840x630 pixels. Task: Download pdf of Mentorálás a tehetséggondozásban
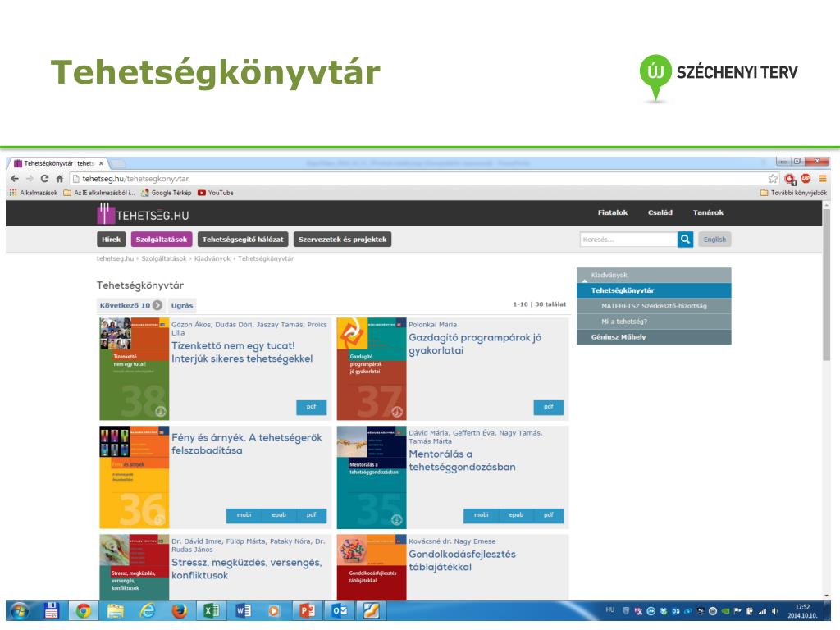coord(549,515)
